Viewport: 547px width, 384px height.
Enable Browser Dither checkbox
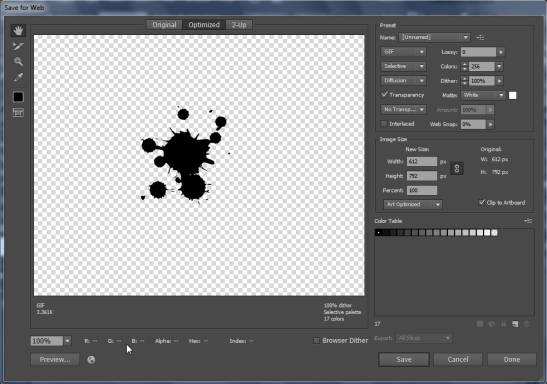[x=316, y=340]
